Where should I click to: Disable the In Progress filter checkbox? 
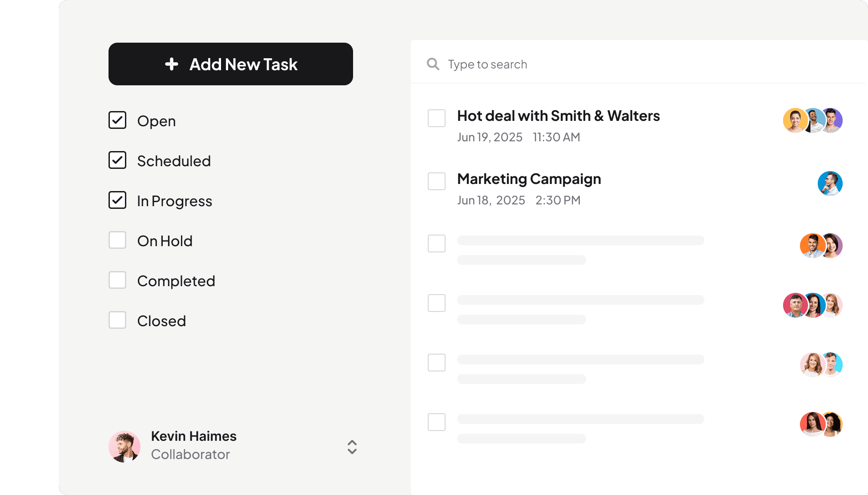click(x=117, y=200)
